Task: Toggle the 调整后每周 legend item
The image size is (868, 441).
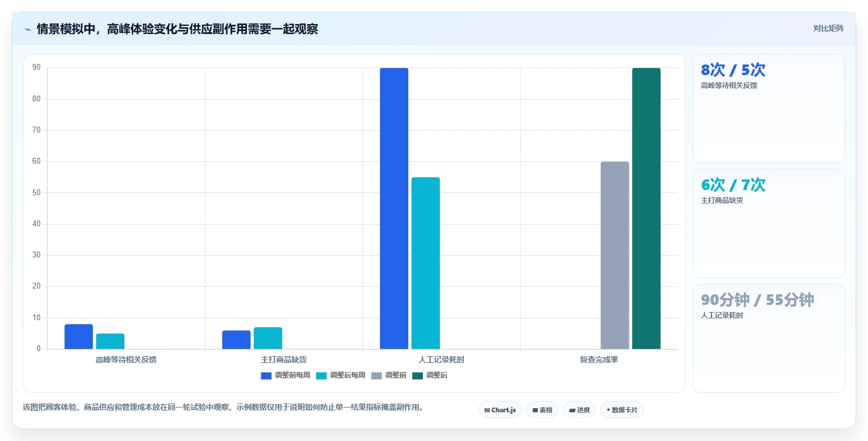Action: [341, 375]
